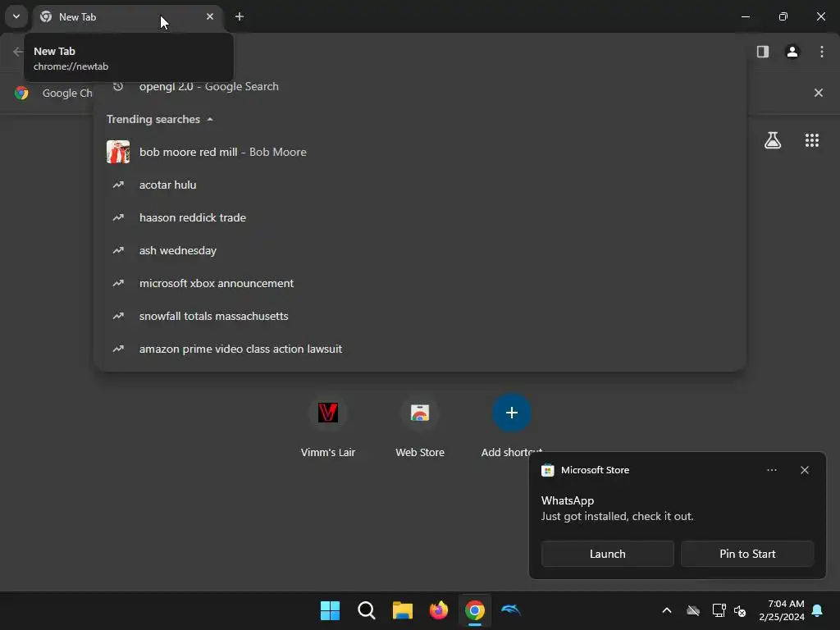The height and width of the screenshot is (630, 840).
Task: Select ash wednesday trending search
Action: point(420,250)
